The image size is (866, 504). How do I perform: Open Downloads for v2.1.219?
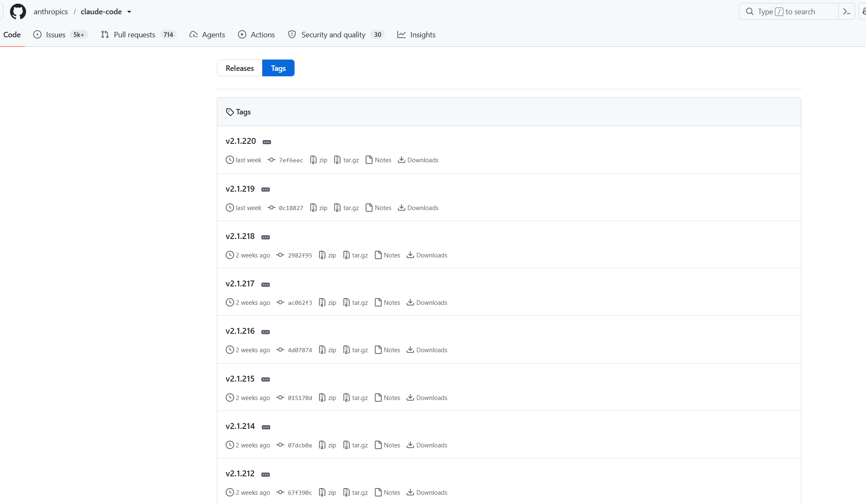pos(418,208)
